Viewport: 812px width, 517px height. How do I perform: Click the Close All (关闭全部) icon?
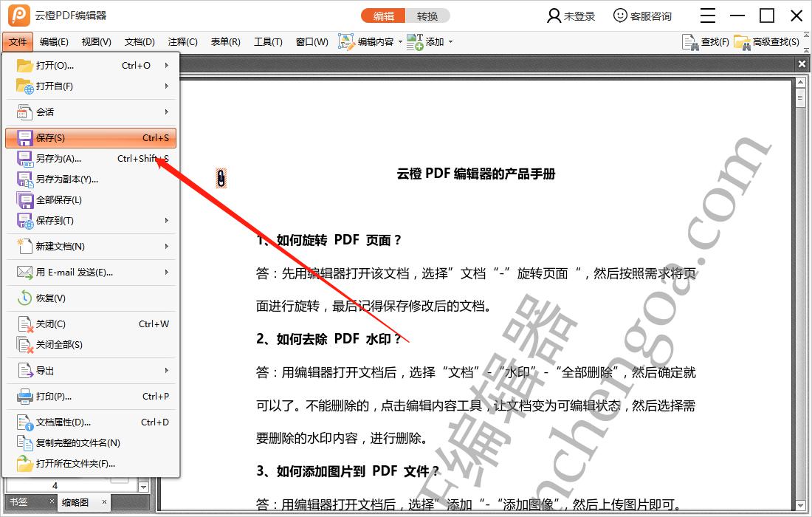point(25,345)
